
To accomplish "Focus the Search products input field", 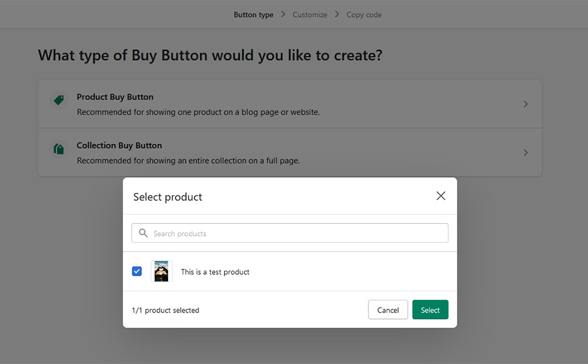I will 290,233.
